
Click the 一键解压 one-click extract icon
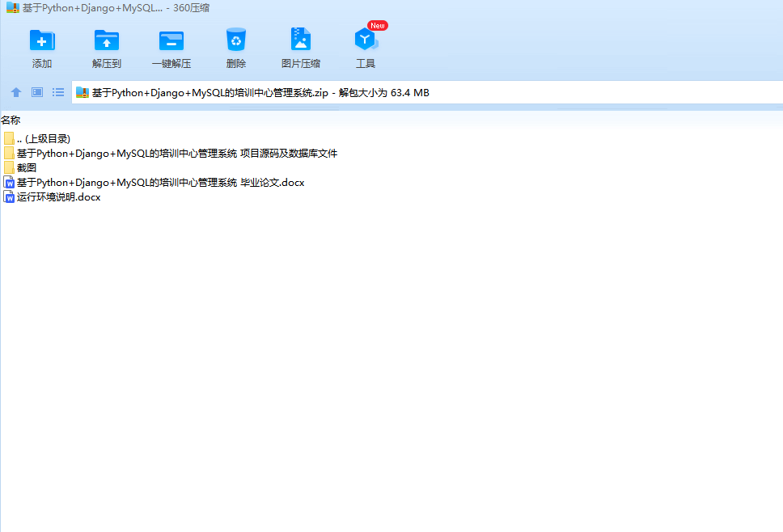point(171,40)
